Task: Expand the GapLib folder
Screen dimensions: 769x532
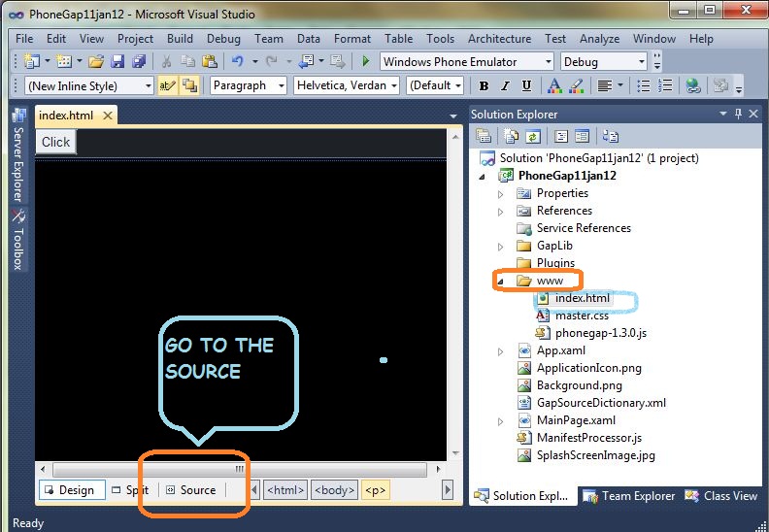Action: [x=501, y=247]
